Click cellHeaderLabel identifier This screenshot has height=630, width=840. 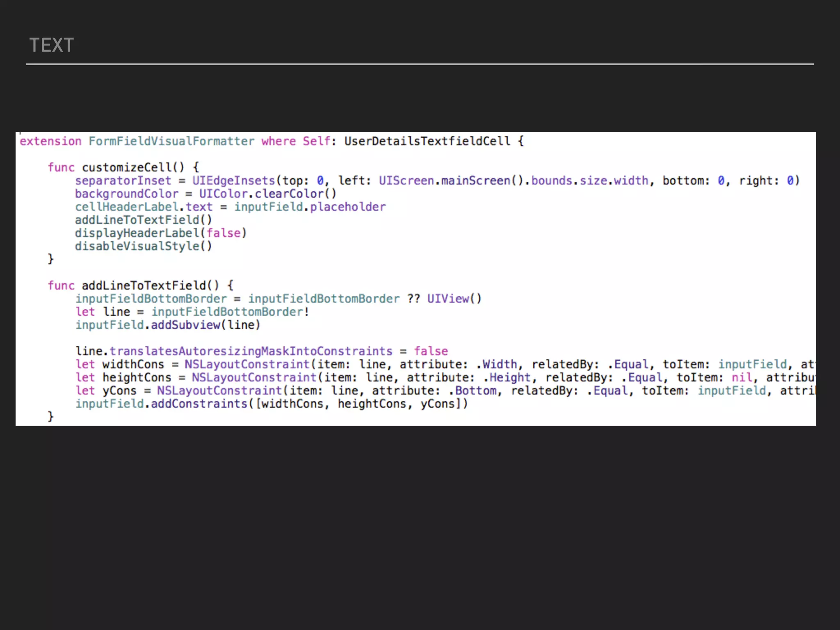[x=126, y=207]
